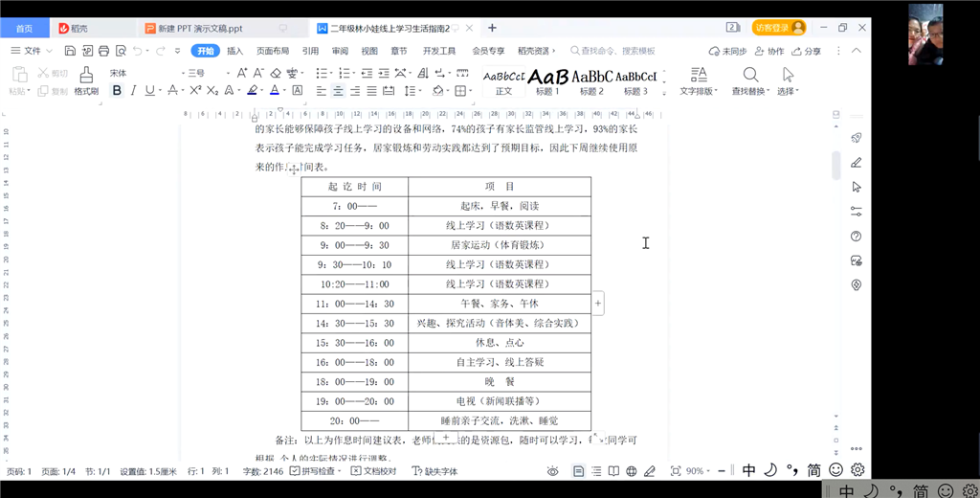Screen dimensions: 980x498
Task: Switch to page layout view in status bar
Action: tap(579, 471)
